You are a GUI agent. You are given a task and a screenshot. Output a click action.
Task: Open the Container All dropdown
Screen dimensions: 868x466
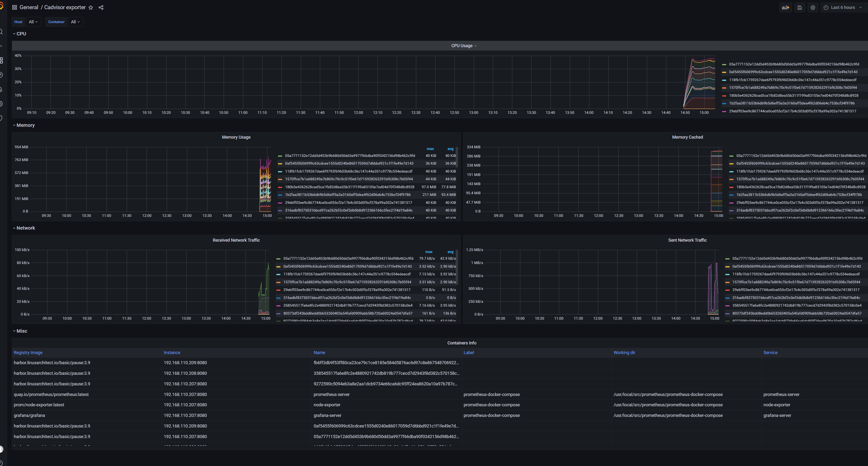(x=76, y=22)
